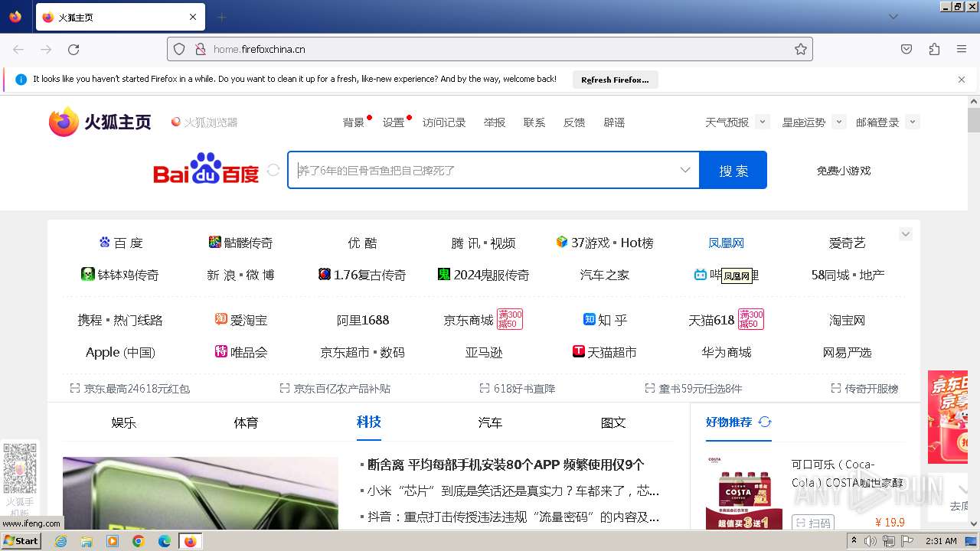Open Internet Explorer from the taskbar
This screenshot has height=551, width=980.
pos(60,541)
